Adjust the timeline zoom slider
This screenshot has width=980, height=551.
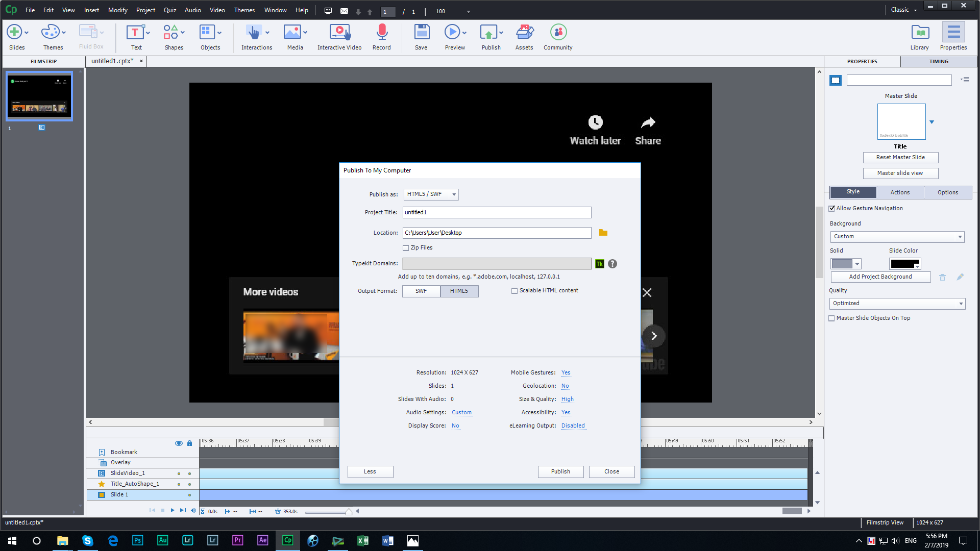349,512
